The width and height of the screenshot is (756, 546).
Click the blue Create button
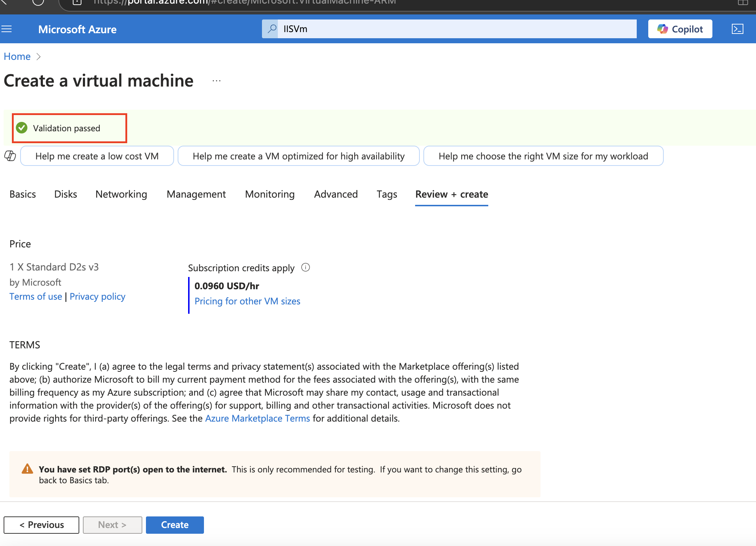pos(175,525)
